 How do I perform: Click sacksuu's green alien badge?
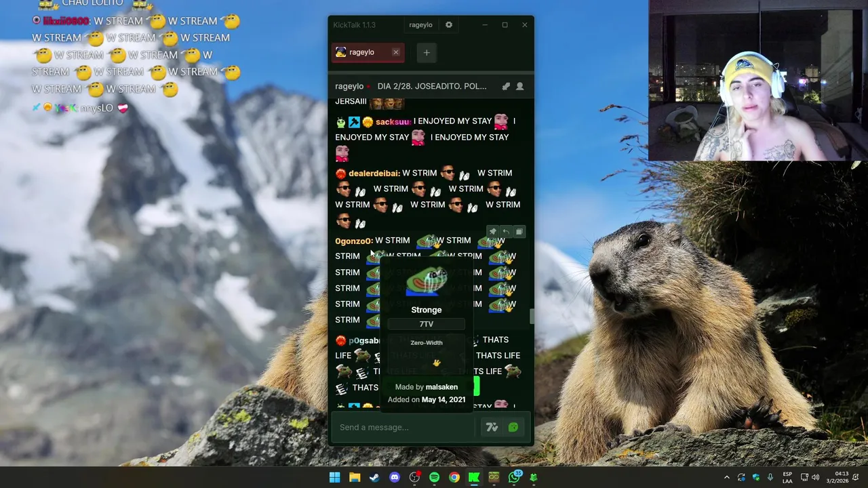coord(340,122)
